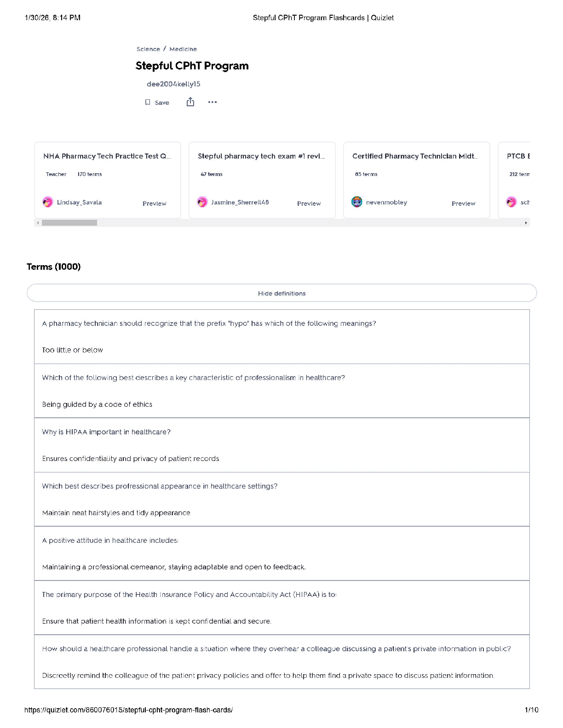Select the "Why is HIPAA important" flashcard
The image size is (563, 728).
[x=106, y=432]
